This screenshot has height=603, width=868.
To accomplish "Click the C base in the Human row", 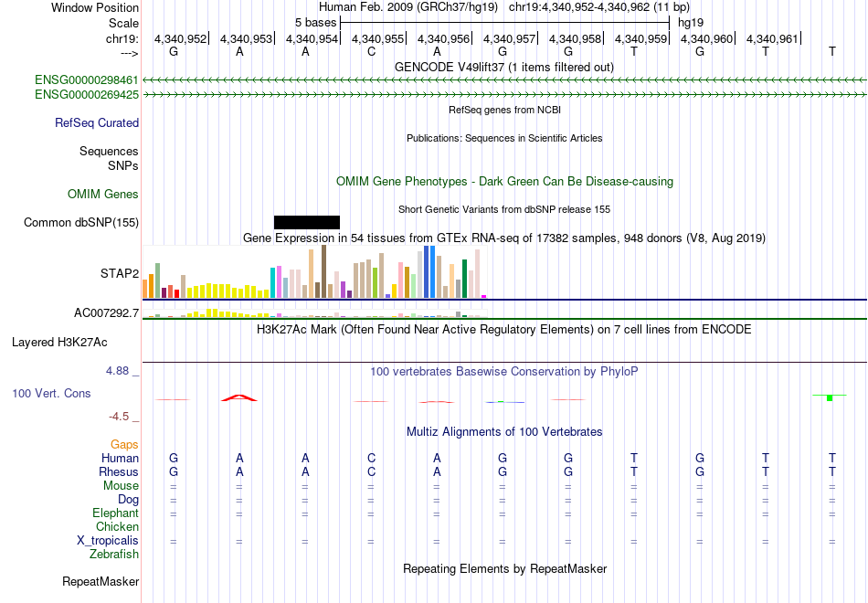I will pos(372,458).
